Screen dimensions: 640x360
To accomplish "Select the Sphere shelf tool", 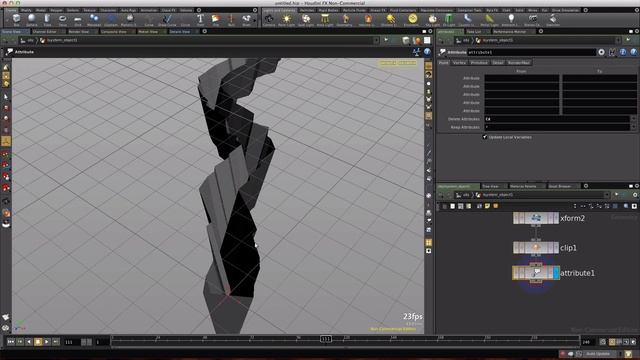I will 32,20.
